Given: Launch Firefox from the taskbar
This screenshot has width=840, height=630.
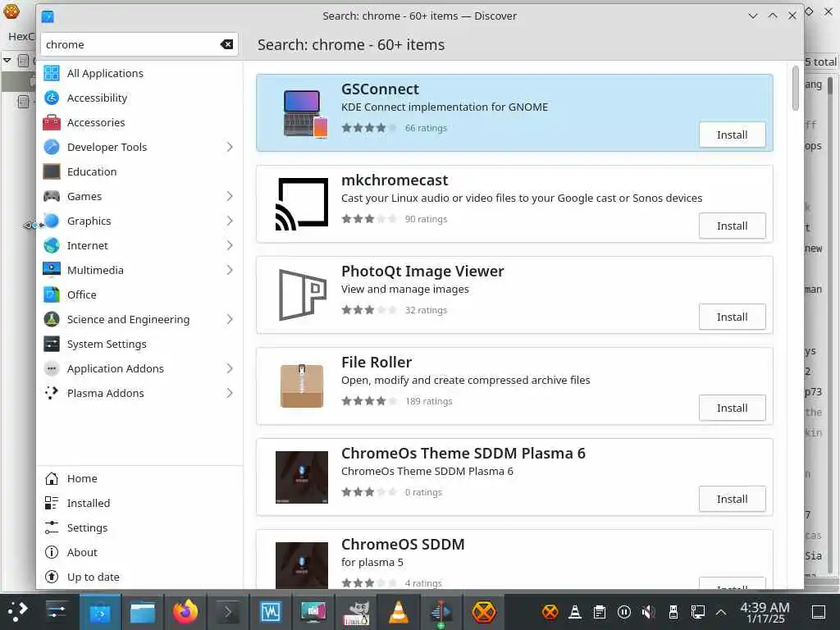Looking at the screenshot, I should 185,612.
